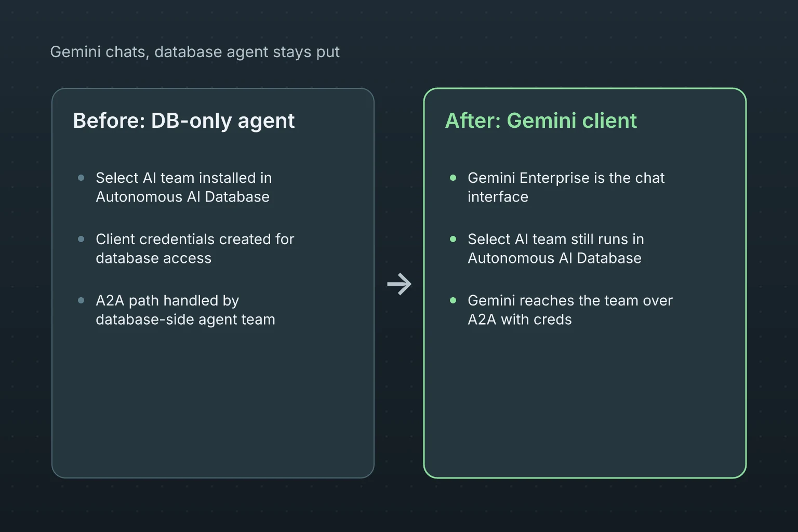Click the word 'interface' in After panel

pyautogui.click(x=498, y=197)
